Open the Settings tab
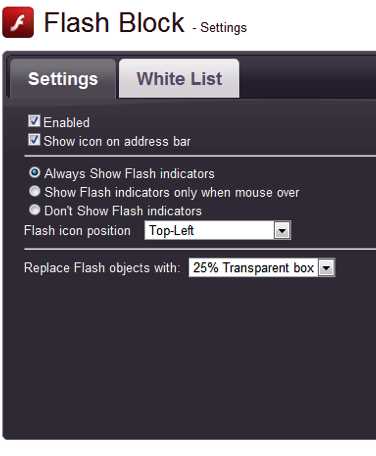Screen dimensions: 376x456 [x=63, y=79]
